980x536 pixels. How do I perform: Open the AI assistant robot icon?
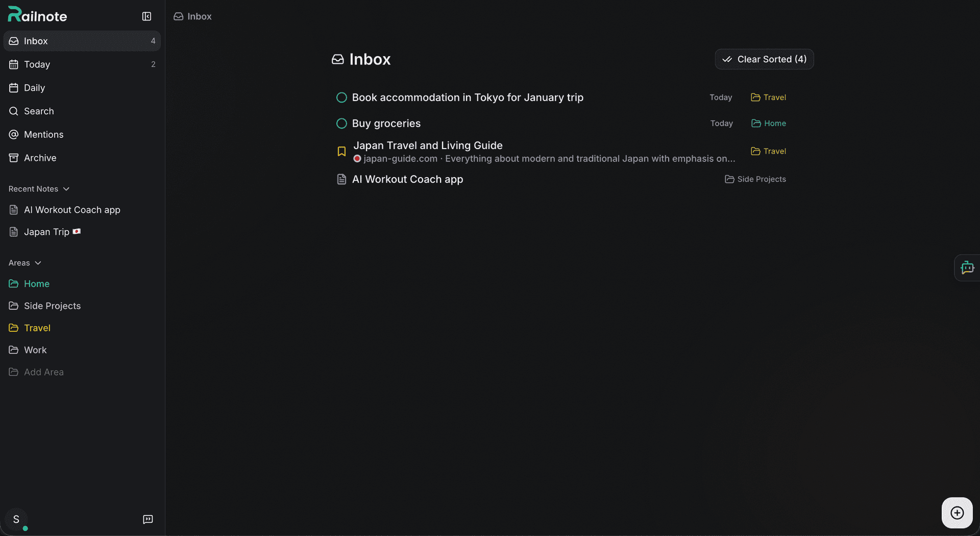click(x=967, y=267)
